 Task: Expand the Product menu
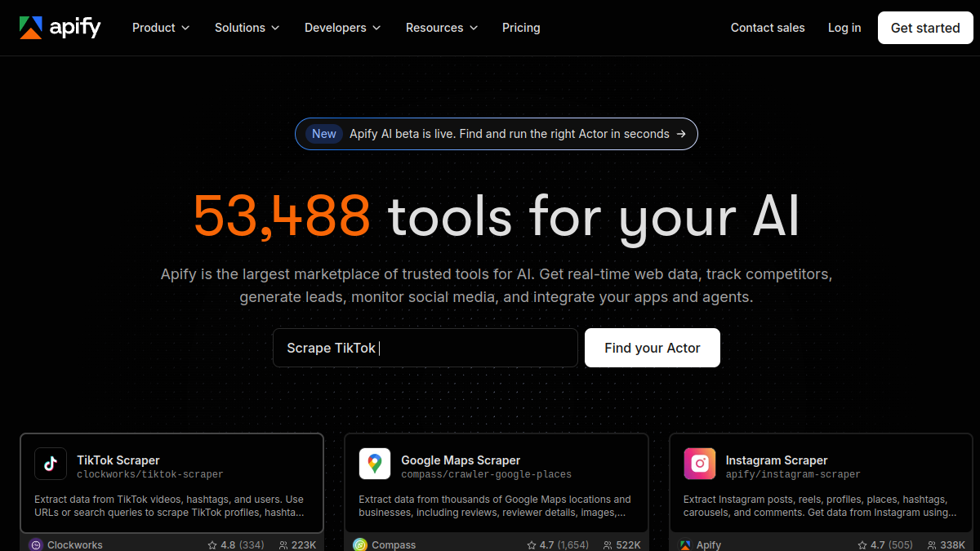[161, 28]
